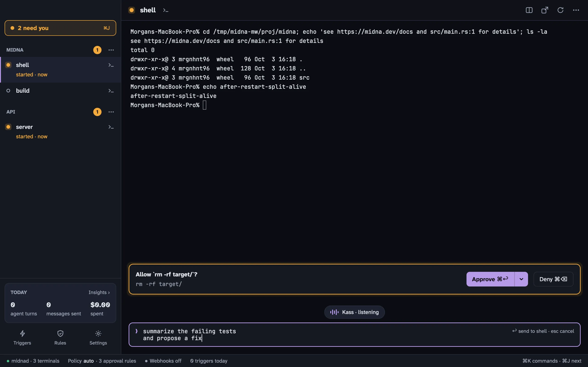Click orange status dot of server

click(8, 127)
